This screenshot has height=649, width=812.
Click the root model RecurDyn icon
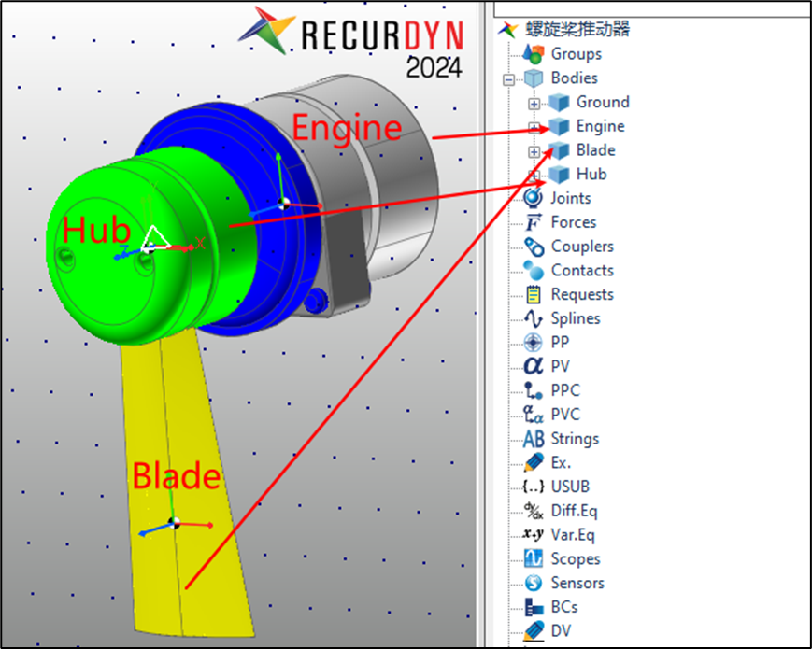point(508,30)
